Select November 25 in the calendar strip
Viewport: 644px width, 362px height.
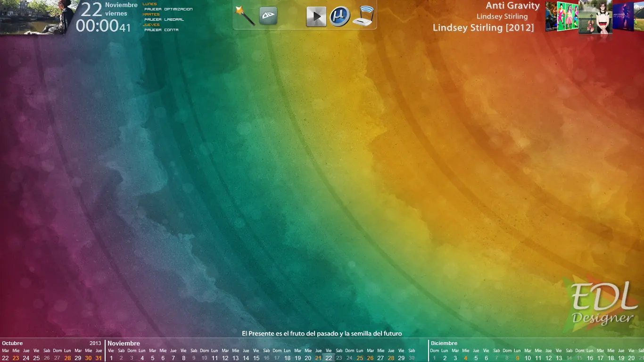pos(360,358)
